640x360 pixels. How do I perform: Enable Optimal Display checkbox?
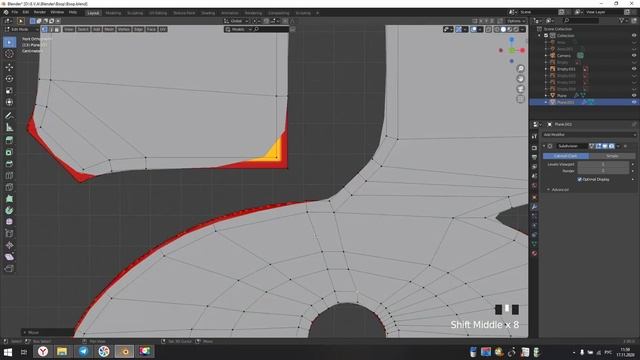580,179
